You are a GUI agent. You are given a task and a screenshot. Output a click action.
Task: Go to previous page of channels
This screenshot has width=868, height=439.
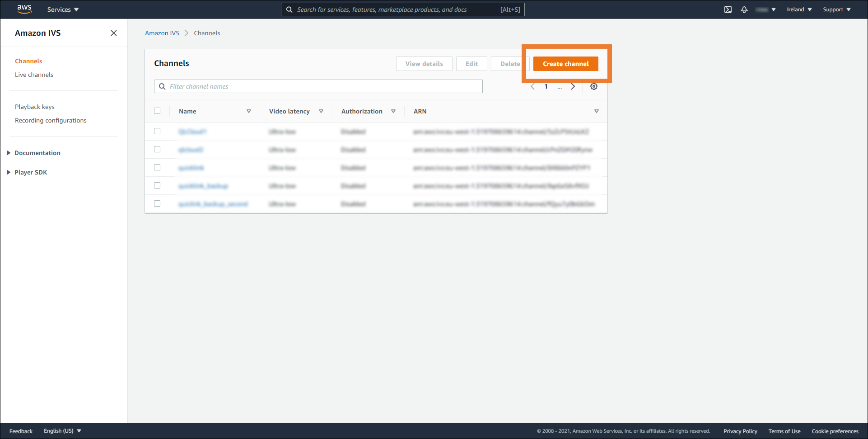[x=533, y=86]
